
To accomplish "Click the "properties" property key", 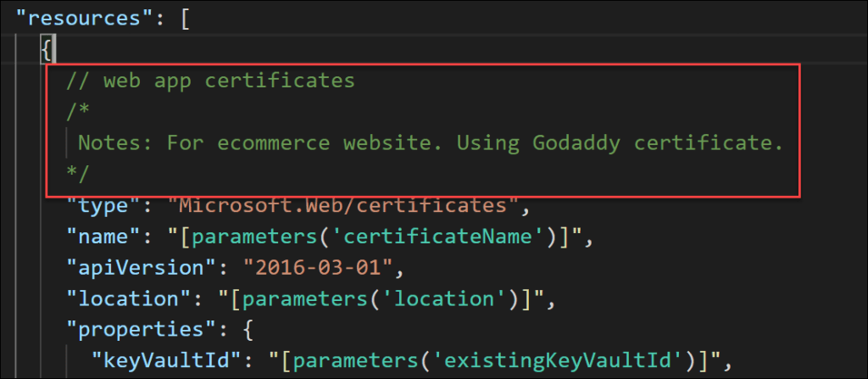I will click(x=142, y=332).
